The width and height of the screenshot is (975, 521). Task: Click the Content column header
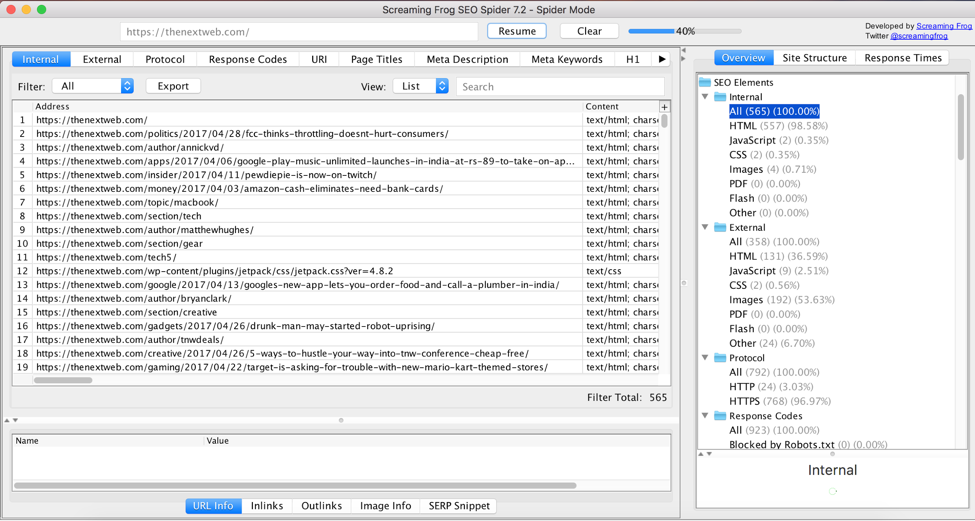pos(621,106)
